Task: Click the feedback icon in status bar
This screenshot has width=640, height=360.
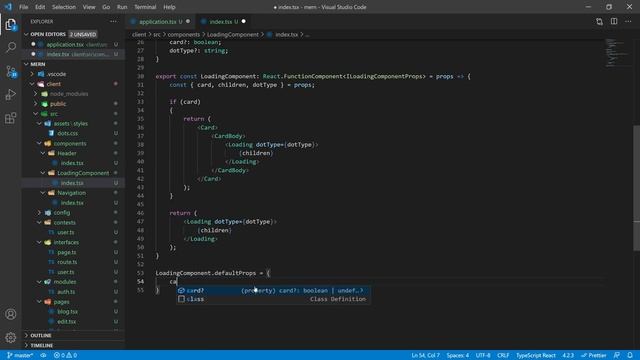Action: pyautogui.click(x=617, y=356)
